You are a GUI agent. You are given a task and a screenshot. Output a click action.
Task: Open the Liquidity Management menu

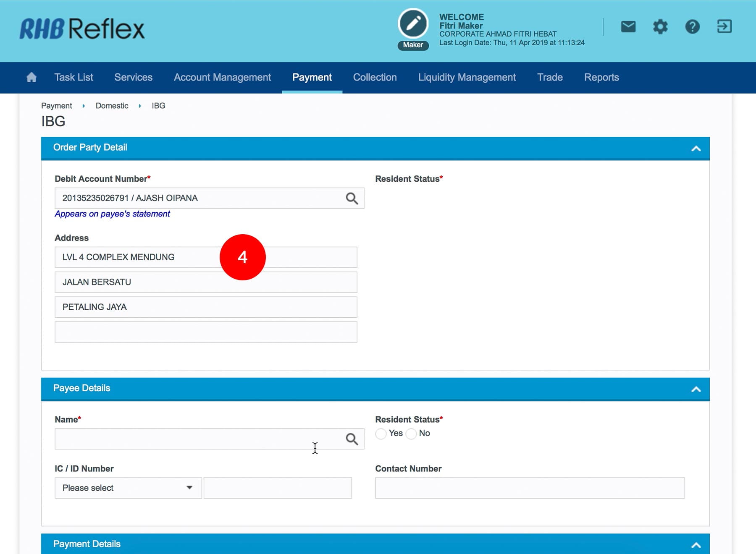click(x=467, y=77)
